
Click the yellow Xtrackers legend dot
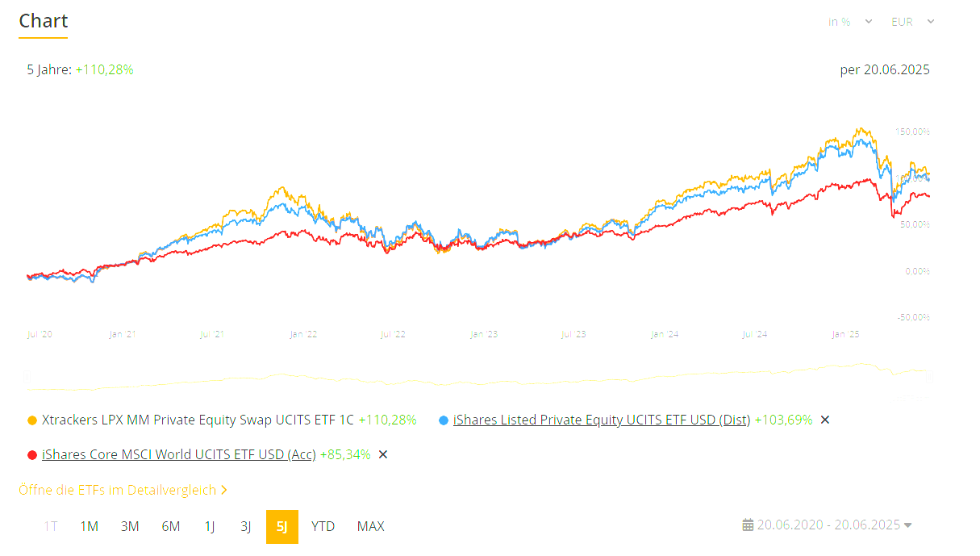(32, 420)
